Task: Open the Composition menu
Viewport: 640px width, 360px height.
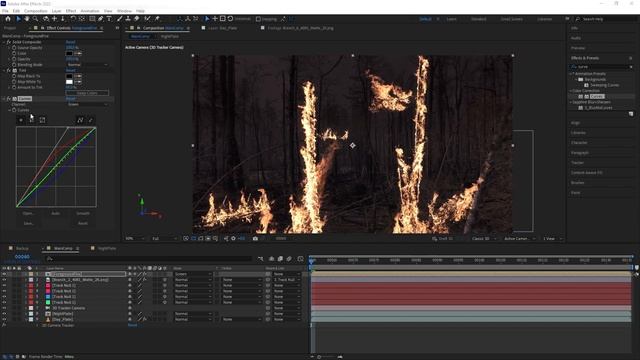Action: pos(36,11)
